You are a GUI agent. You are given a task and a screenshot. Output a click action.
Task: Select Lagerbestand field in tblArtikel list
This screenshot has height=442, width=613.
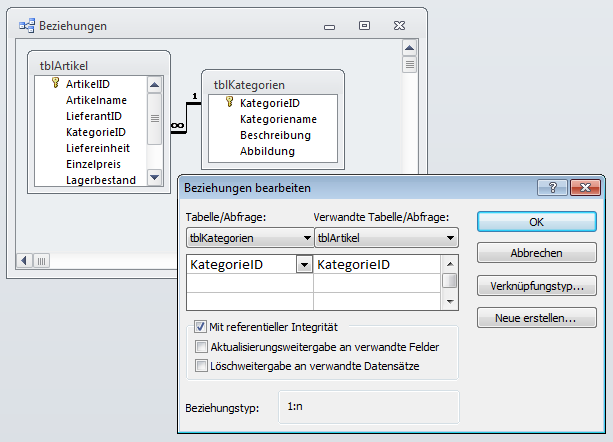100,179
